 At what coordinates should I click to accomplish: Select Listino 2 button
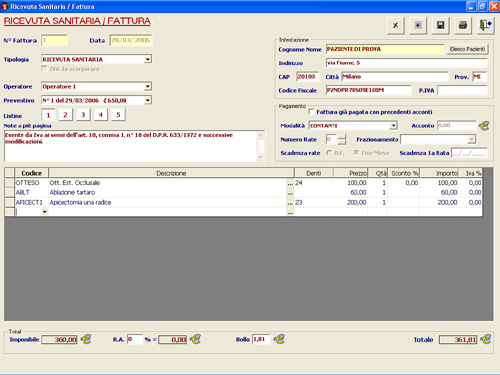65,115
